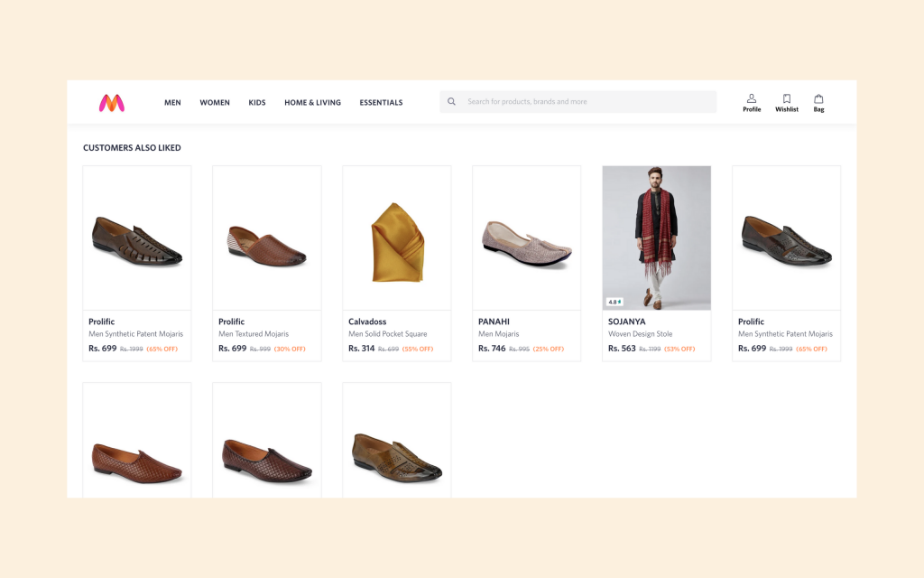Click the struck-through Rs. 995 price
924x578 pixels.
(519, 350)
